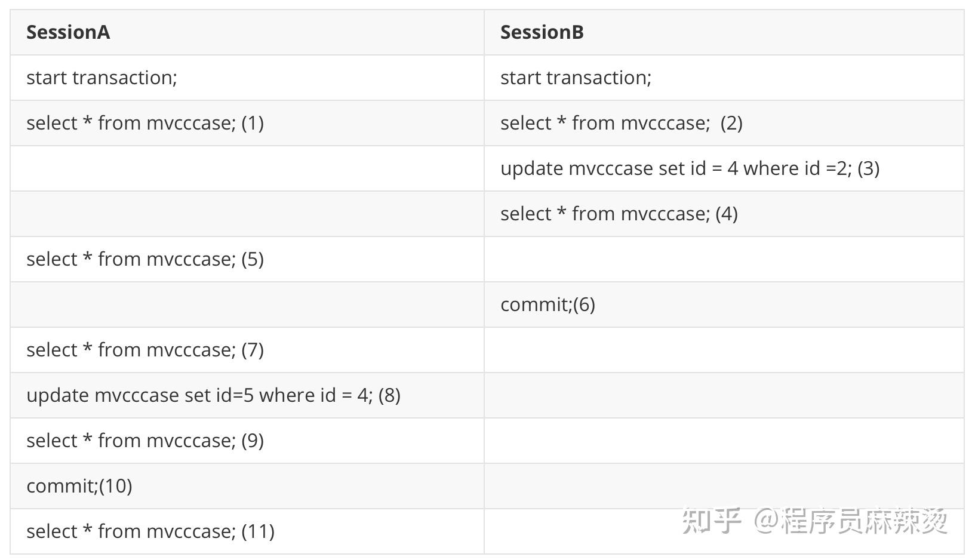This screenshot has width=972, height=560.
Task: Click the select statement labeled (11)
Action: [150, 531]
